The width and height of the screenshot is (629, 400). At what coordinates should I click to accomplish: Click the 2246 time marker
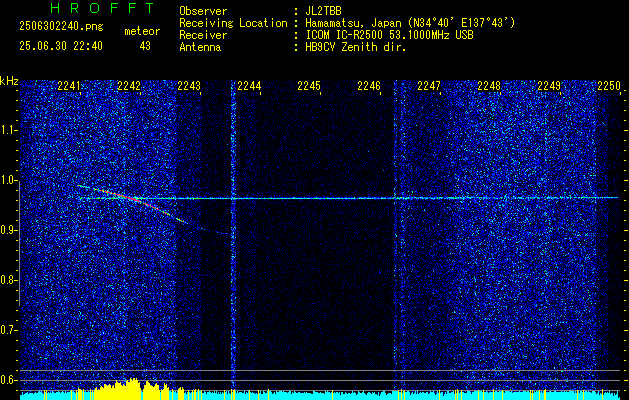(369, 86)
